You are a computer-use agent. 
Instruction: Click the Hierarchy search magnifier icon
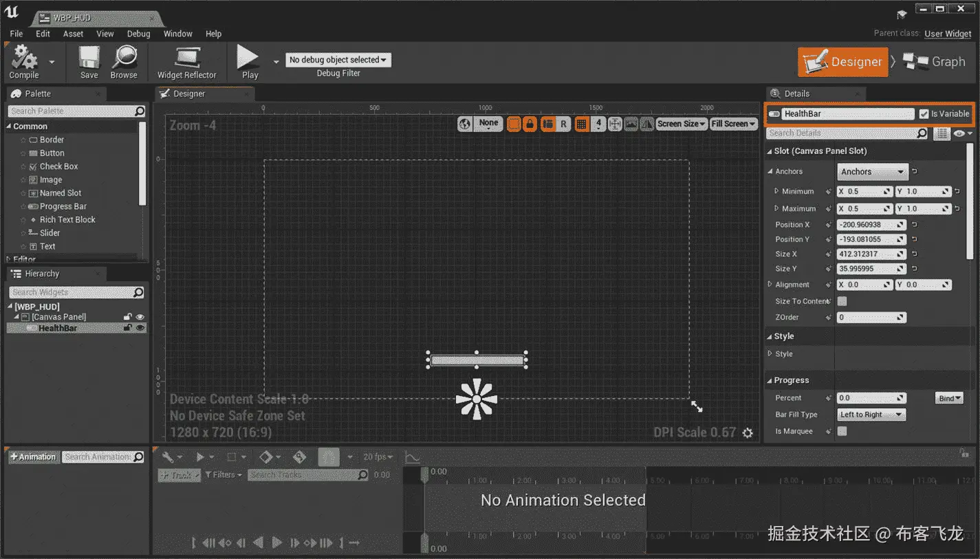coord(138,292)
